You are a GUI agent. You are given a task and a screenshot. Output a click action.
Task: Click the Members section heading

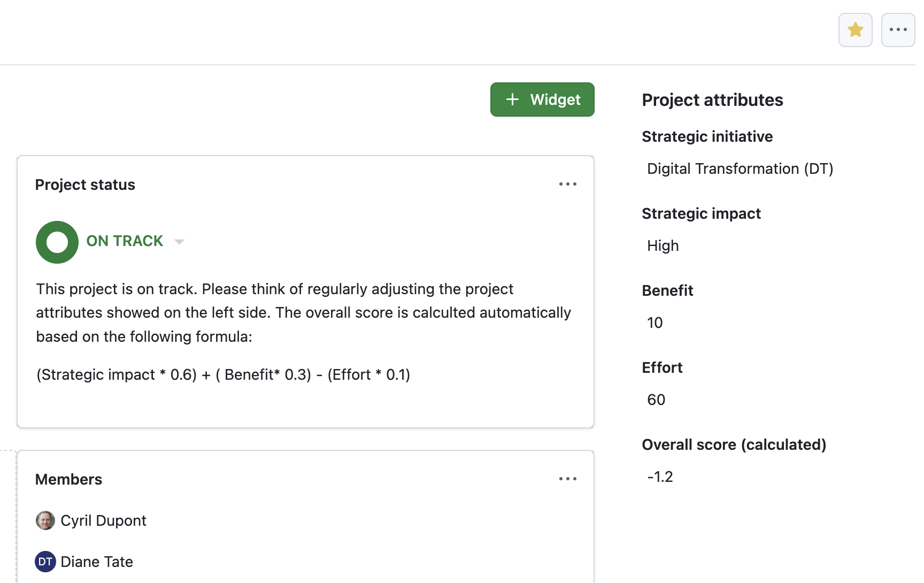click(x=68, y=479)
